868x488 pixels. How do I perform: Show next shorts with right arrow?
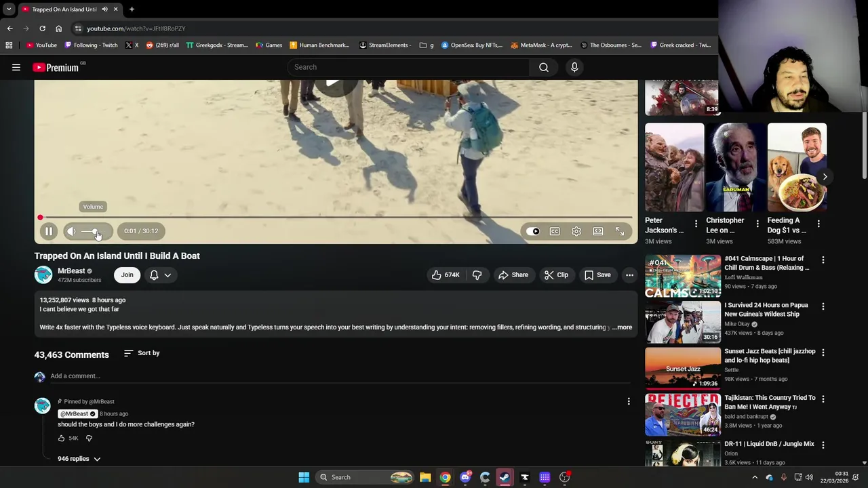click(x=825, y=177)
